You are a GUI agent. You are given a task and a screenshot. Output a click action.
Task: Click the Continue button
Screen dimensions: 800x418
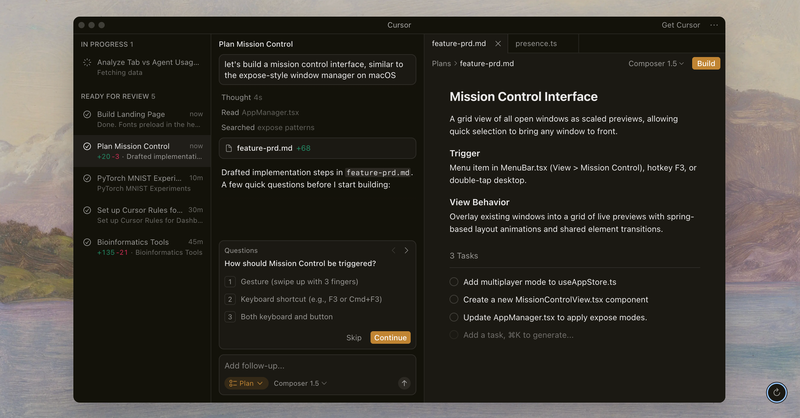pyautogui.click(x=390, y=337)
